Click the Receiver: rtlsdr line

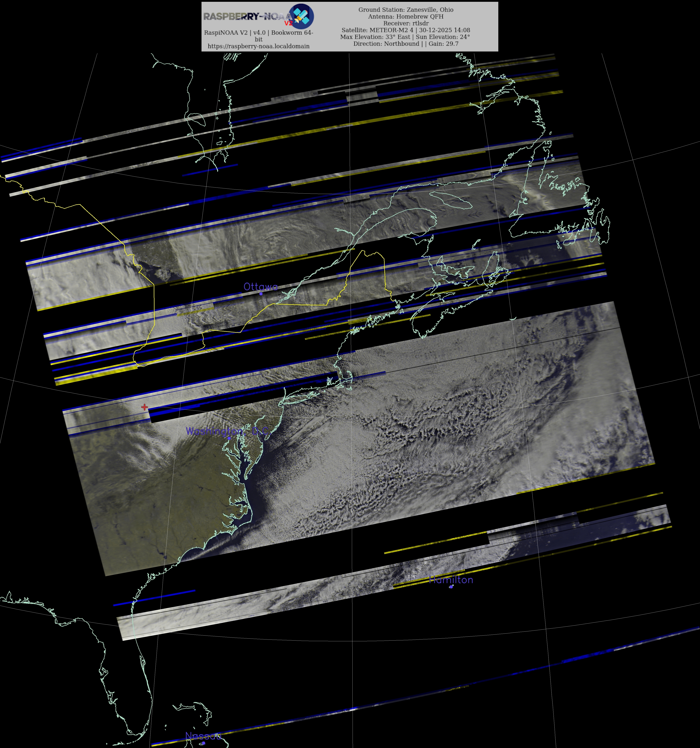(x=406, y=23)
